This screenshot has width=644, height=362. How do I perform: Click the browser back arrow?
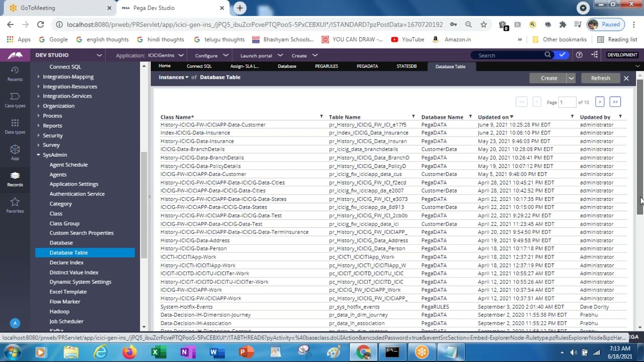click(10, 24)
